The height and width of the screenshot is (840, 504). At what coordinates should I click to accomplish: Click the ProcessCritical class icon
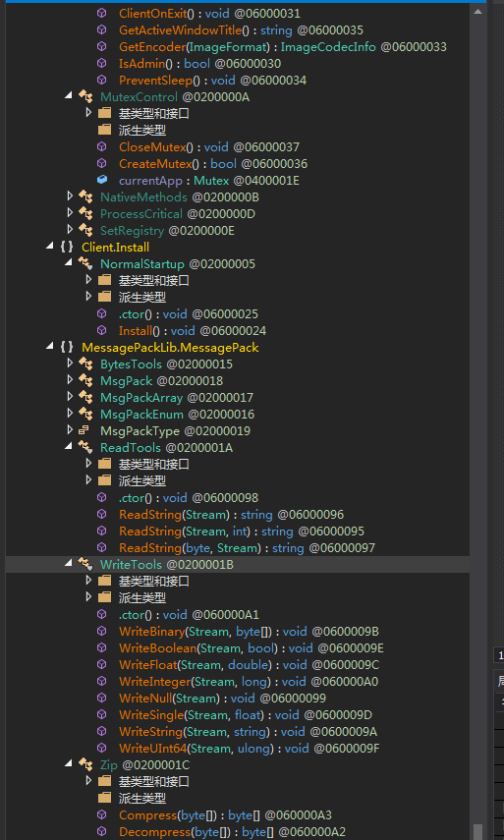85,214
